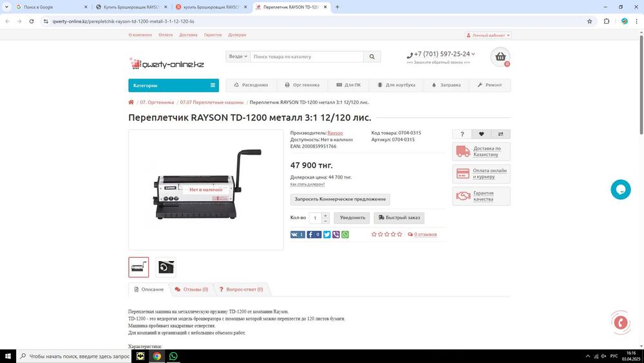Click the question mark help icon

[462, 134]
